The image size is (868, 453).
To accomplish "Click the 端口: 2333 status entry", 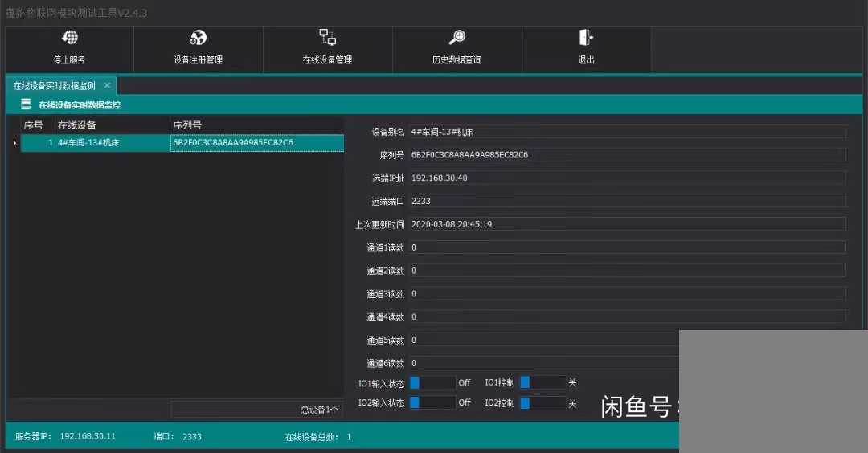I will (177, 437).
